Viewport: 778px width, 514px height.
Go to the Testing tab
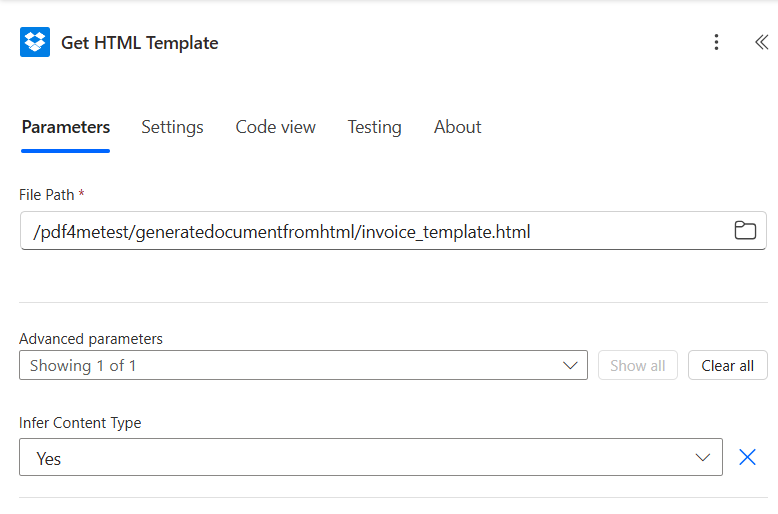click(374, 127)
